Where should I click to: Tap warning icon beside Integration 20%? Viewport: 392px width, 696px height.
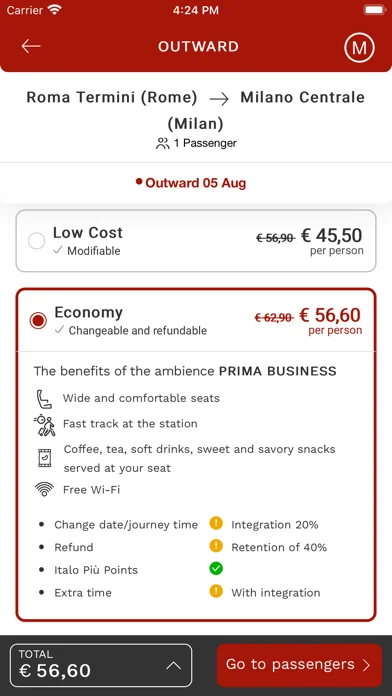tap(216, 524)
